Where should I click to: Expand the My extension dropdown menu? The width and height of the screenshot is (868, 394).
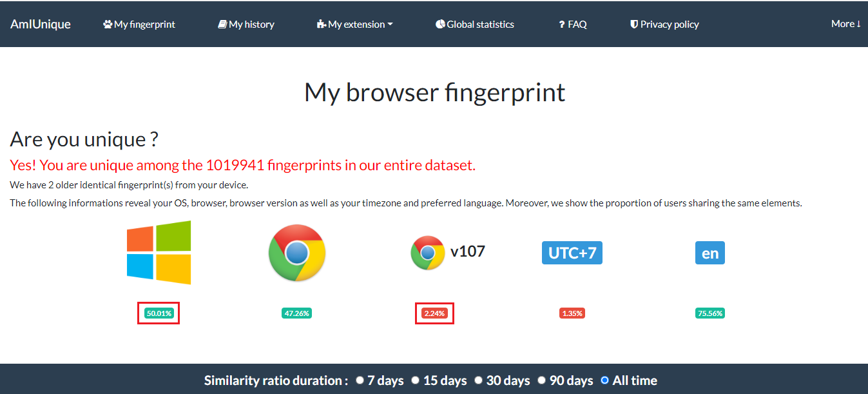[x=355, y=25]
